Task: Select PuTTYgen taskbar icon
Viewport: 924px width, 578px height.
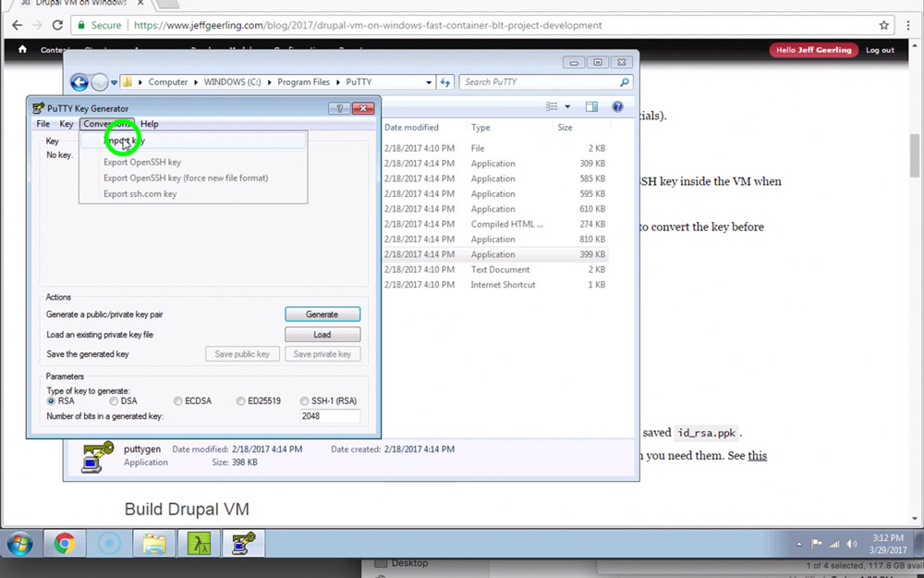Action: pos(243,543)
